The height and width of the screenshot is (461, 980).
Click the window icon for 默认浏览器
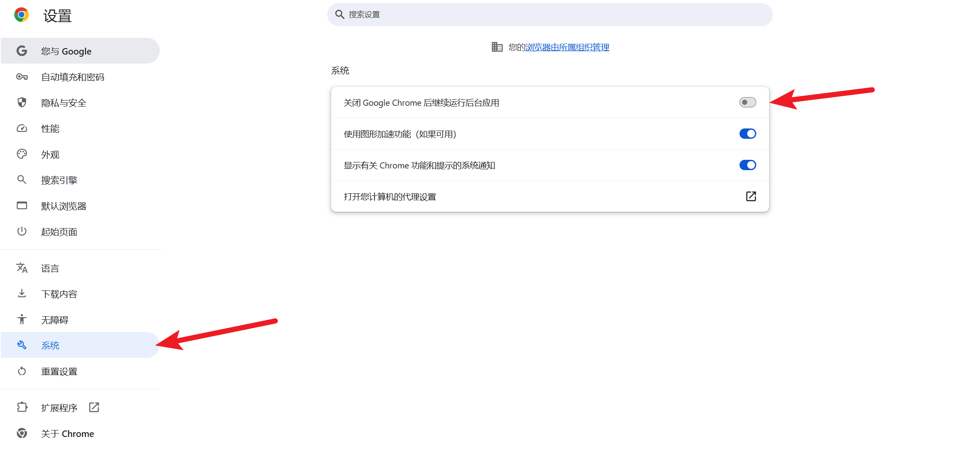tap(22, 205)
